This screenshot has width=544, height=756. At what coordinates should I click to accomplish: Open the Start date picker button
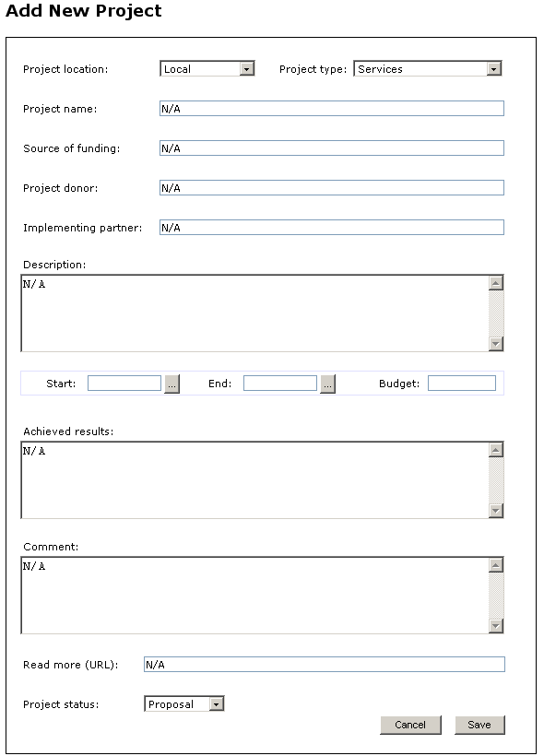[x=171, y=384]
